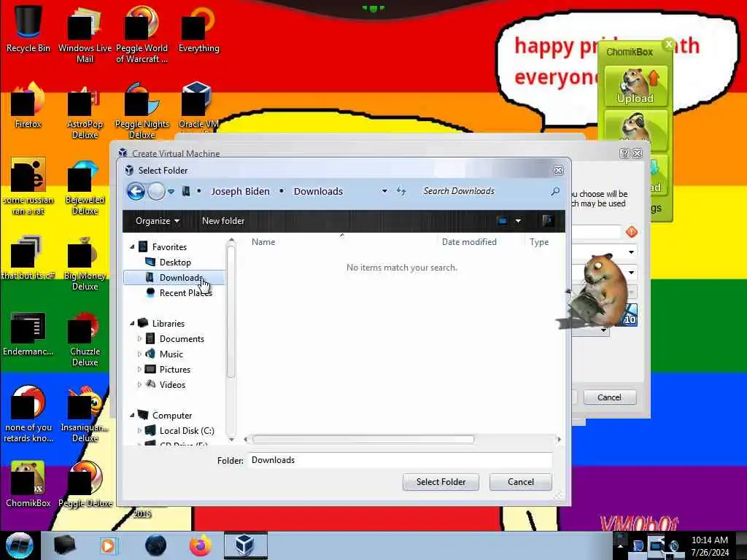This screenshot has height=560, width=747.
Task: Select Local Disk (C:) in tree
Action: click(x=186, y=430)
